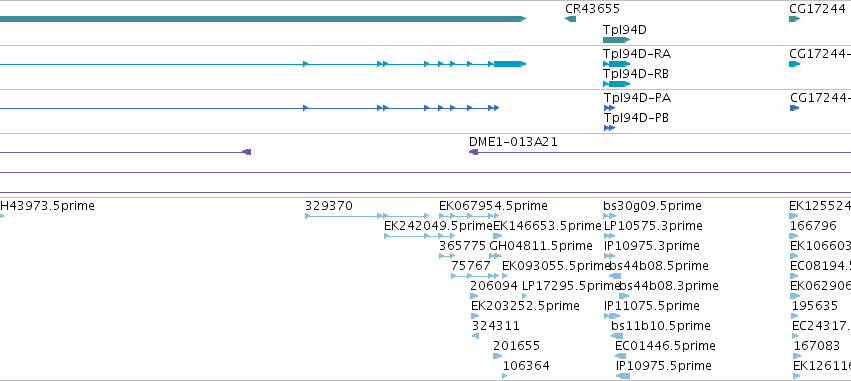
Task: Select the GH04811.5prime label
Action: 541,246
